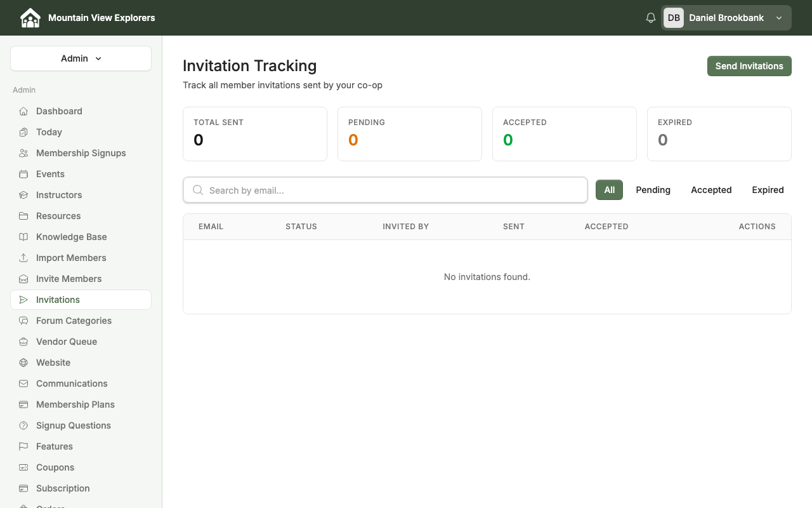This screenshot has height=508, width=812.
Task: Click the Today calendar icon
Action: point(23,132)
